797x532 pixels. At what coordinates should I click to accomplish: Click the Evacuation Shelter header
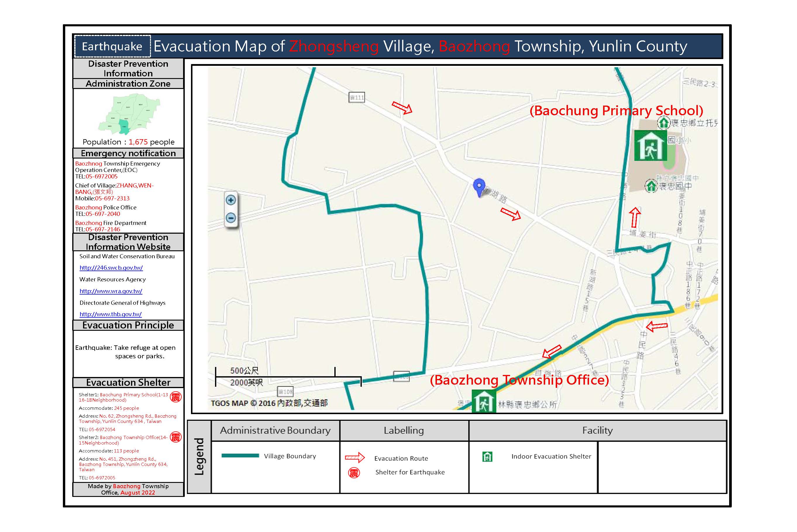[128, 382]
